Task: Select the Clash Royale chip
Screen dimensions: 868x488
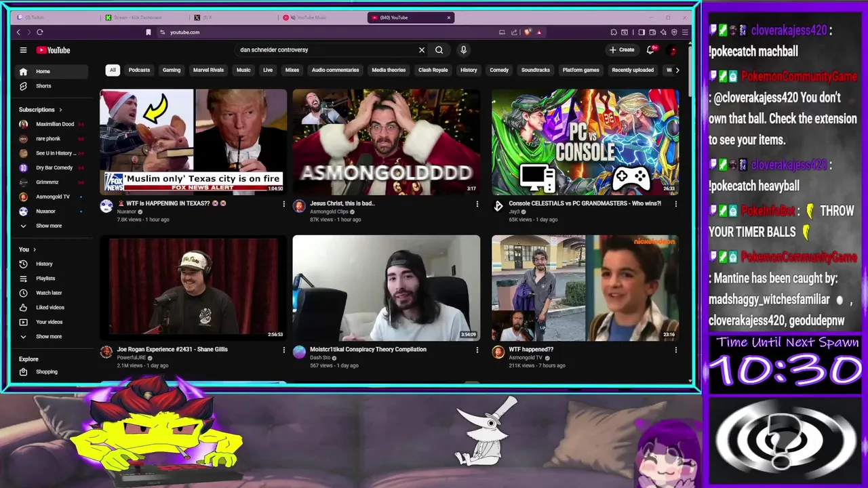Action: pos(433,70)
